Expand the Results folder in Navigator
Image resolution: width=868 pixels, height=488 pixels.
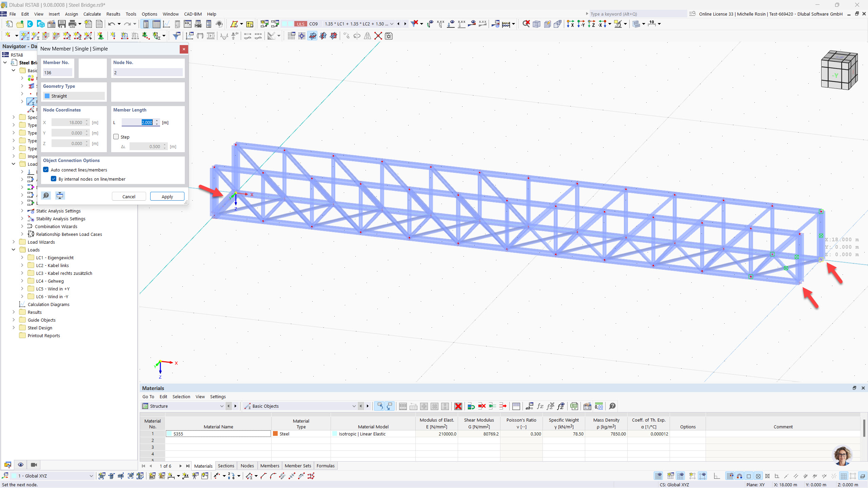(14, 312)
